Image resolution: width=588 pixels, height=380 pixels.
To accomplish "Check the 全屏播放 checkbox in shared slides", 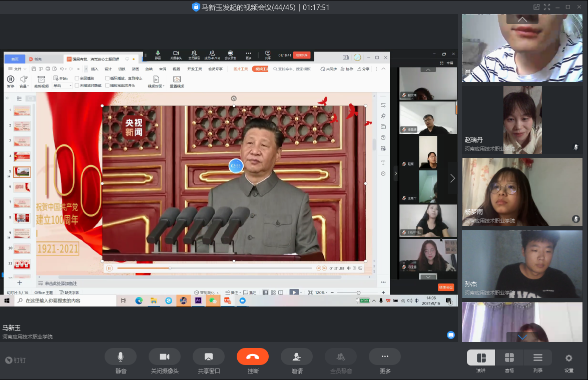I will [77, 78].
